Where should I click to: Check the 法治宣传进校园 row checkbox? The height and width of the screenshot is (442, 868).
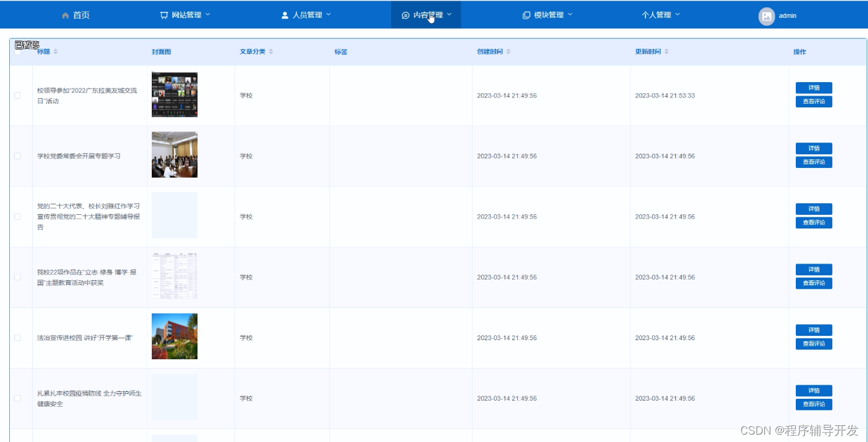pos(17,338)
